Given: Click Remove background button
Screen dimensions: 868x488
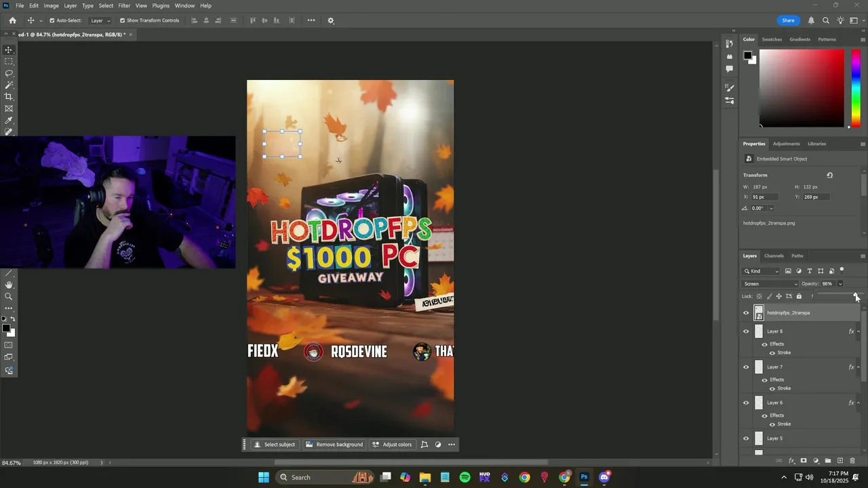Looking at the screenshot, I should (334, 445).
